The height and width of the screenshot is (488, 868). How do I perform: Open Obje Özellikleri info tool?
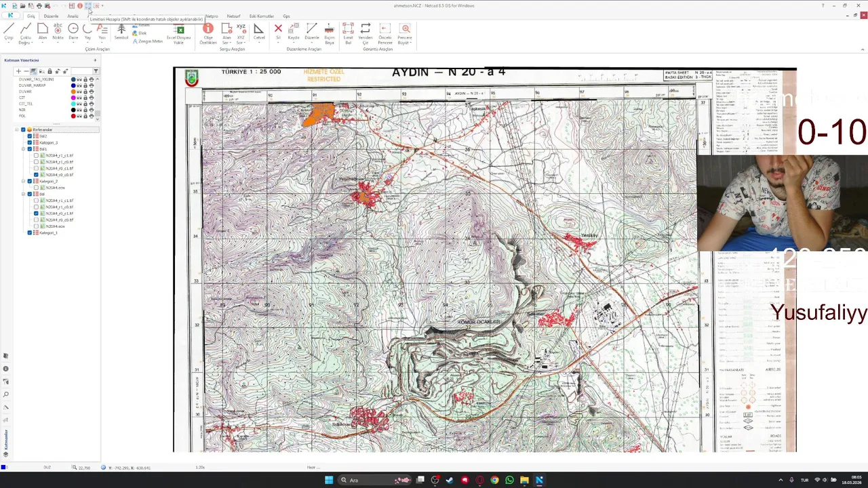click(x=208, y=34)
